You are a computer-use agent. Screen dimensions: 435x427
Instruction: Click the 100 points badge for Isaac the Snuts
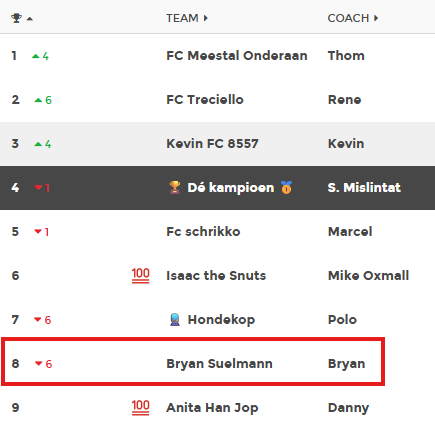coord(140,276)
